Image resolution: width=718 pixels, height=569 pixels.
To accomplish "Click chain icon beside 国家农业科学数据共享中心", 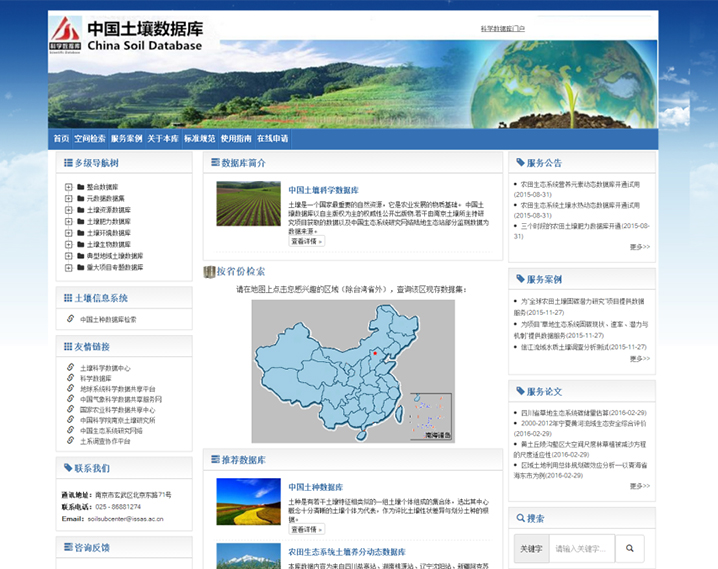I will click(x=71, y=409).
